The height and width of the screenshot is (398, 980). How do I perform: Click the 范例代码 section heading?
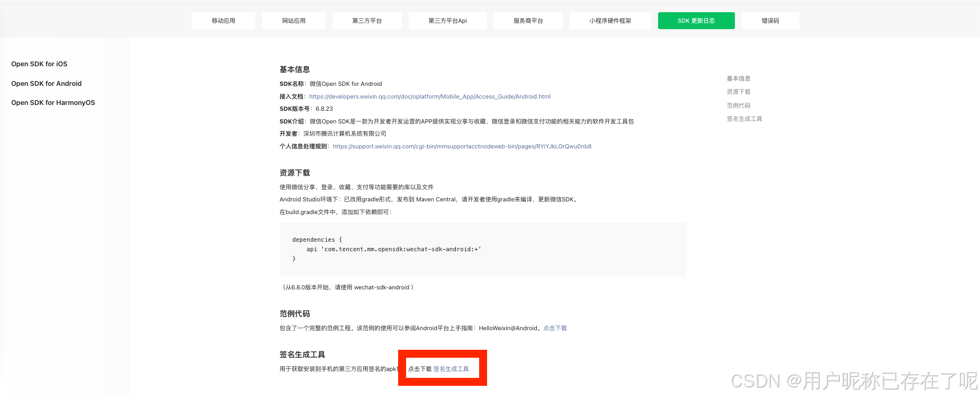tap(295, 314)
